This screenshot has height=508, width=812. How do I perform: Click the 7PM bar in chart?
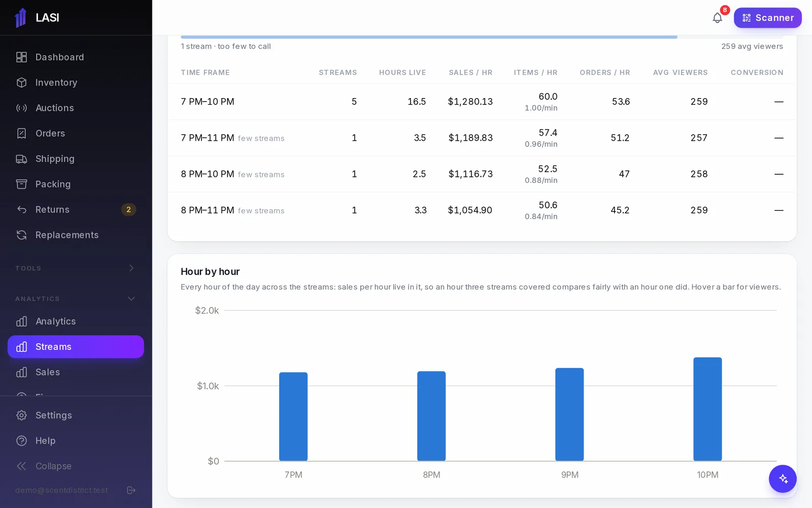pyautogui.click(x=293, y=417)
